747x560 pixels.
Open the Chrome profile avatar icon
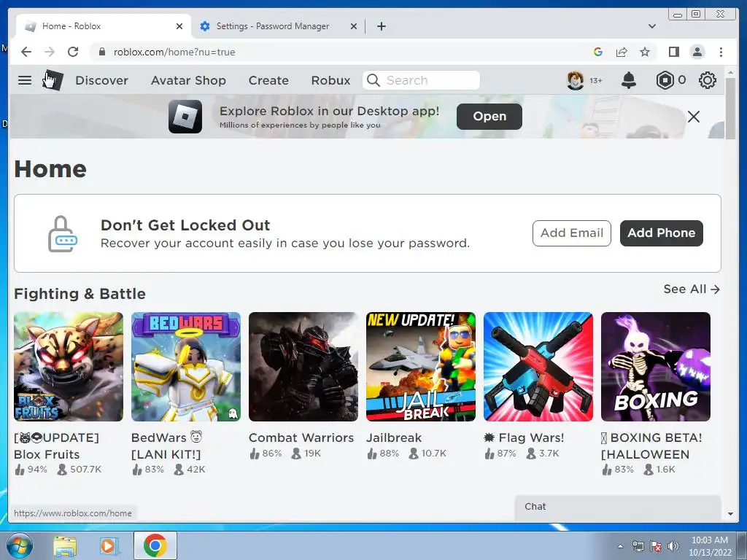pyautogui.click(x=697, y=52)
